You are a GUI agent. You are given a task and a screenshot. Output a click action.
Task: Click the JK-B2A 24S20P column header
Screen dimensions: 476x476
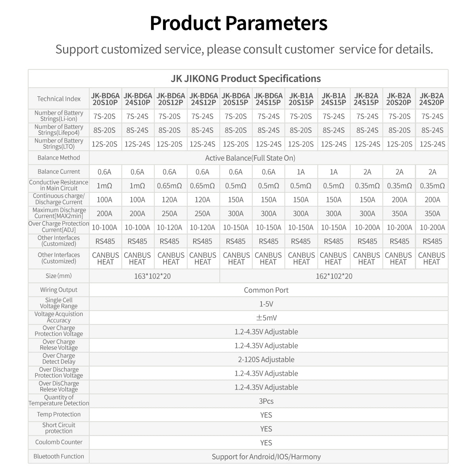(432, 99)
